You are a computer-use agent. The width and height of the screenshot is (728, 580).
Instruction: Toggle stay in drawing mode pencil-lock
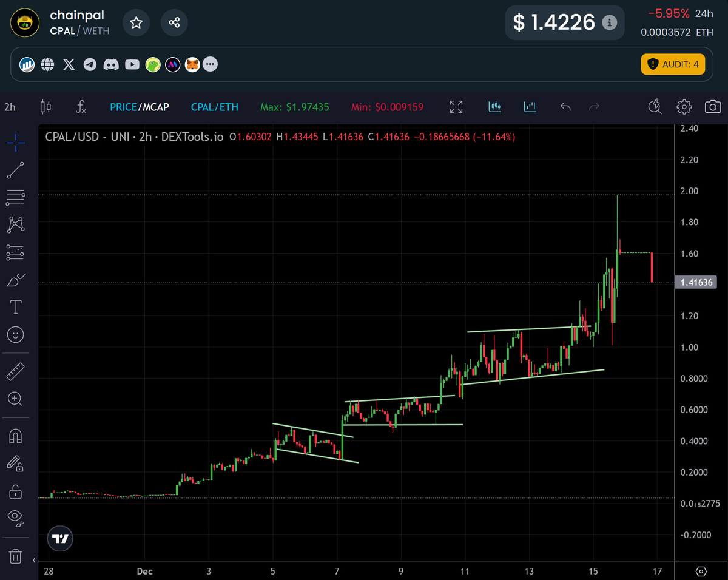point(16,464)
